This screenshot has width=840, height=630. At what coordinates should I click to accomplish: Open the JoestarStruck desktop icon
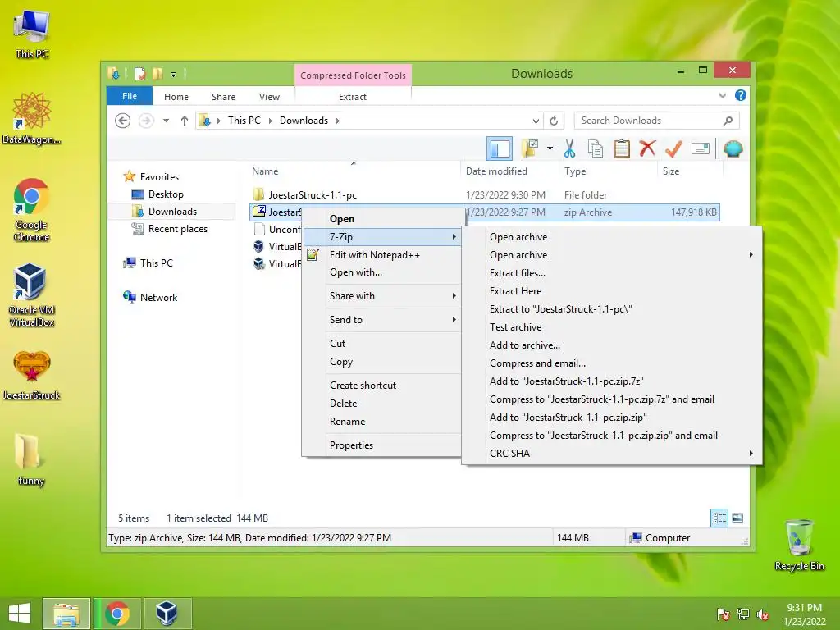[32, 375]
